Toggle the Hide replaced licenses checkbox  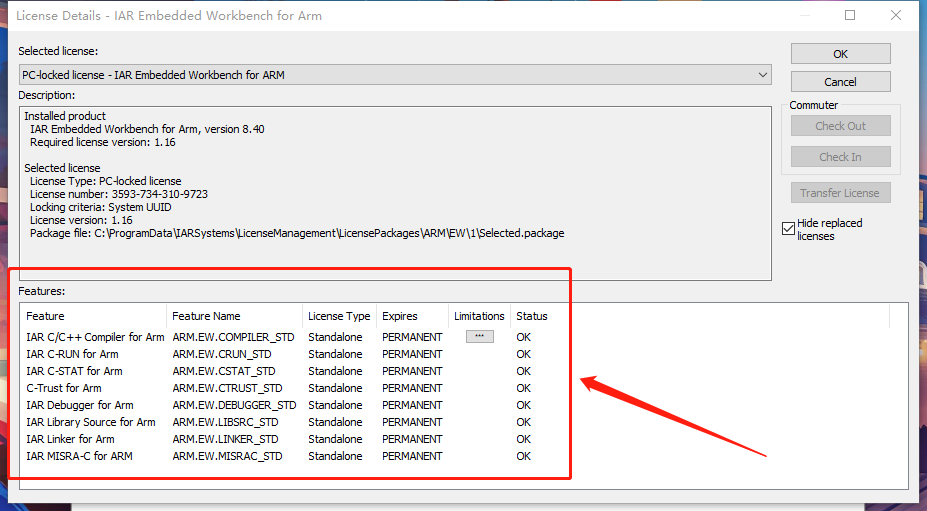pos(788,228)
